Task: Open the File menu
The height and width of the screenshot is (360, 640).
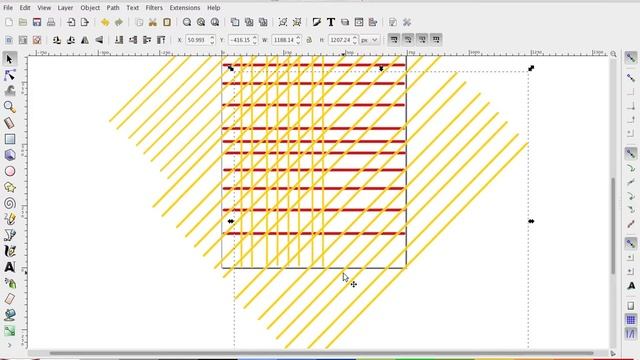Action: pyautogui.click(x=8, y=8)
